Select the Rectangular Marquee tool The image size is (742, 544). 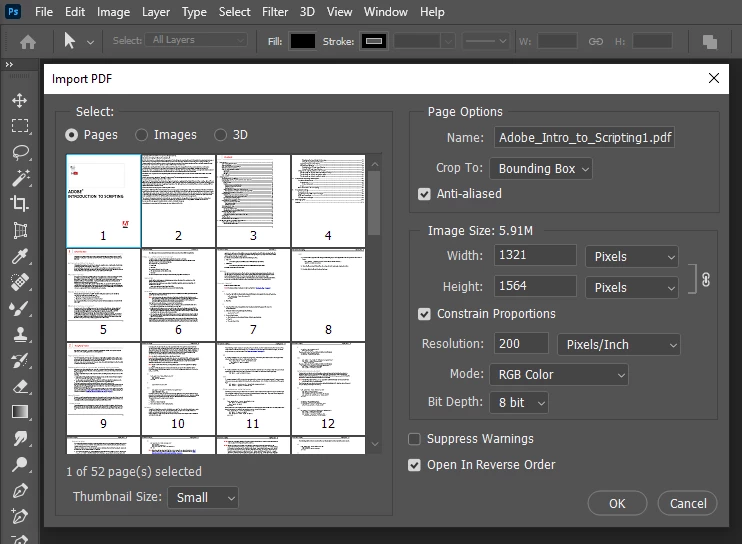(19, 126)
